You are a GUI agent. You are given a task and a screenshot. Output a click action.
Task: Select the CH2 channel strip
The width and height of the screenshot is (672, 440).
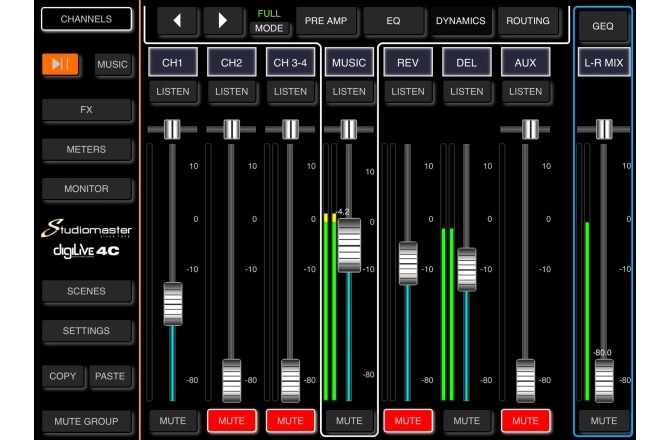231,63
